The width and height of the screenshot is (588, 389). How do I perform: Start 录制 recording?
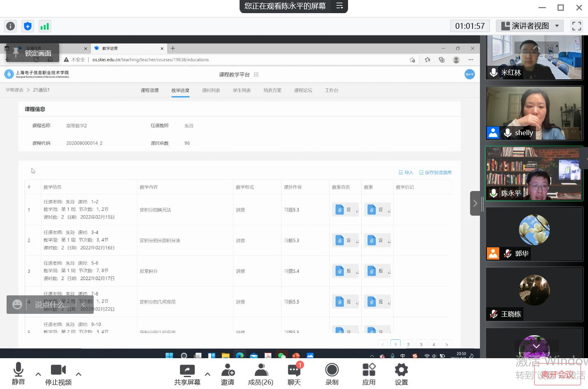point(332,374)
